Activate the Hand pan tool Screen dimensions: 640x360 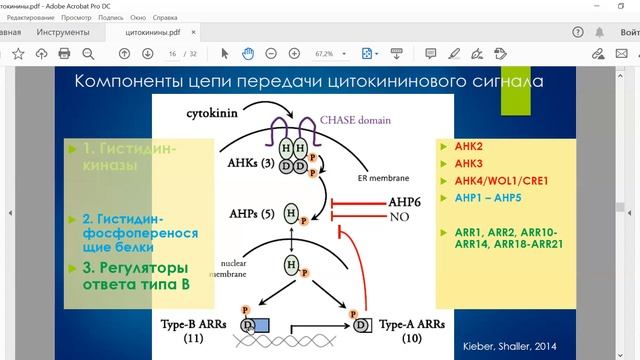[x=248, y=53]
